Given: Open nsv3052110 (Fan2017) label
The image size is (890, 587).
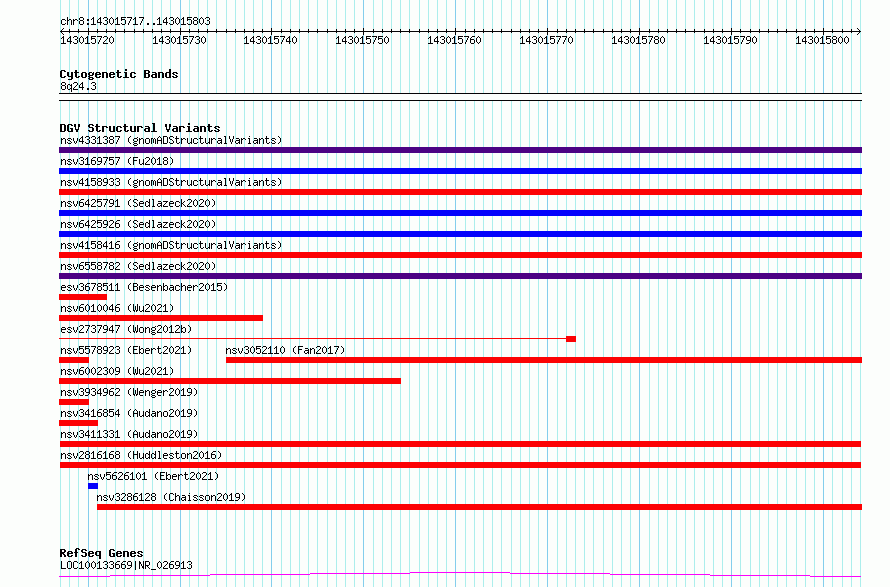Looking at the screenshot, I should [x=285, y=350].
